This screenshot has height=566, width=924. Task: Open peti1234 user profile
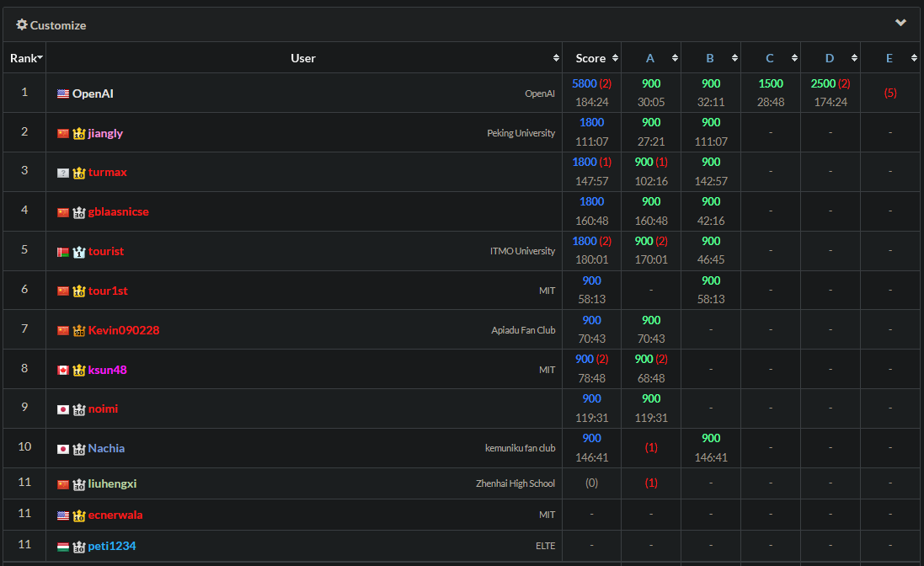pos(112,546)
